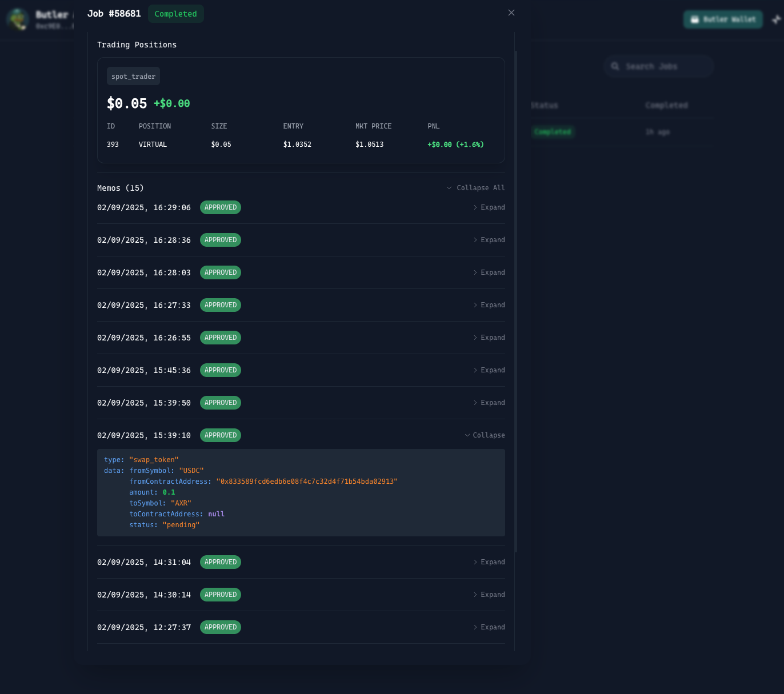
Task: Expand the 15:45:36 memo
Action: tap(489, 370)
